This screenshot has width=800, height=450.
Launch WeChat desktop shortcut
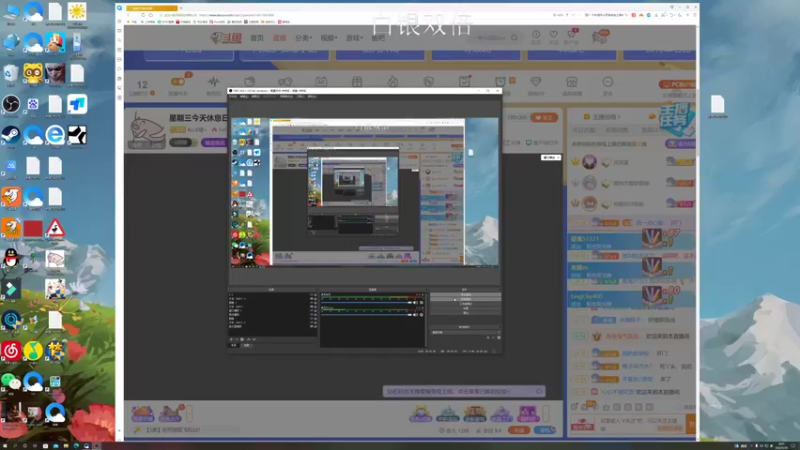[11, 381]
